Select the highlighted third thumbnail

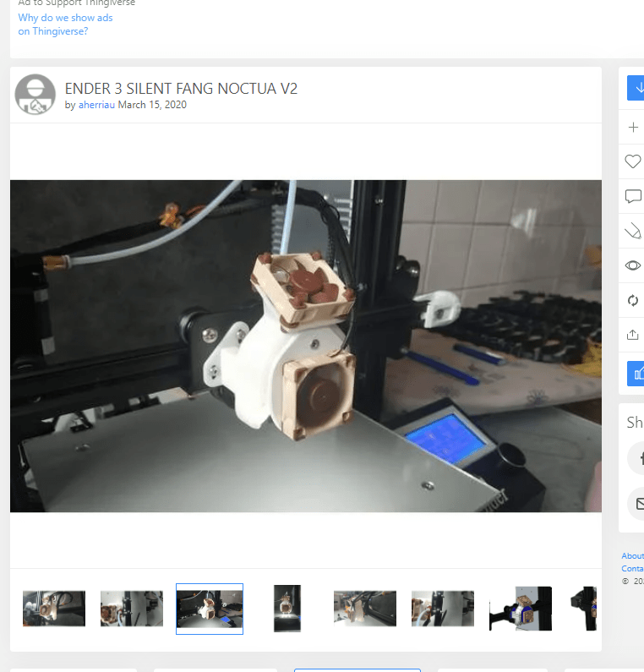(x=210, y=609)
